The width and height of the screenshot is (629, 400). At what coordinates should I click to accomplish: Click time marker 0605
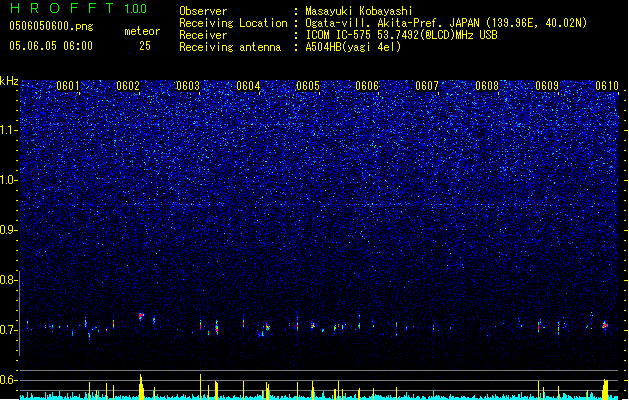click(x=308, y=86)
